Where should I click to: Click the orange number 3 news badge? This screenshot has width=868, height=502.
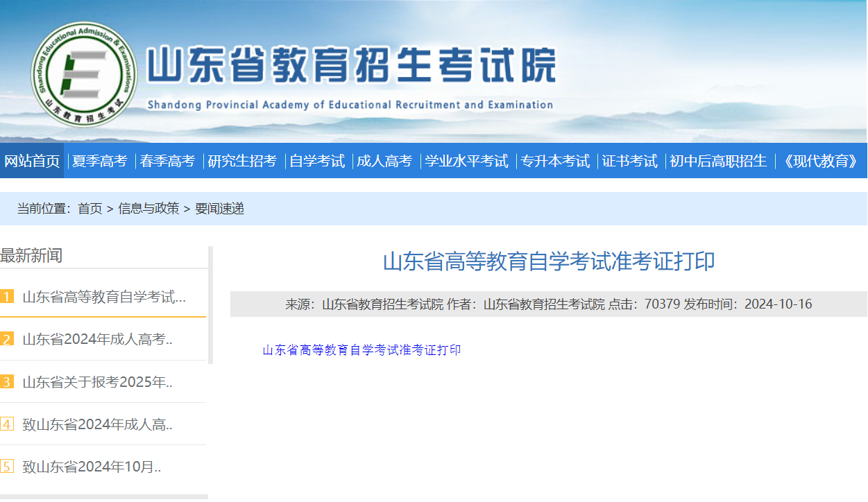[x=7, y=381]
